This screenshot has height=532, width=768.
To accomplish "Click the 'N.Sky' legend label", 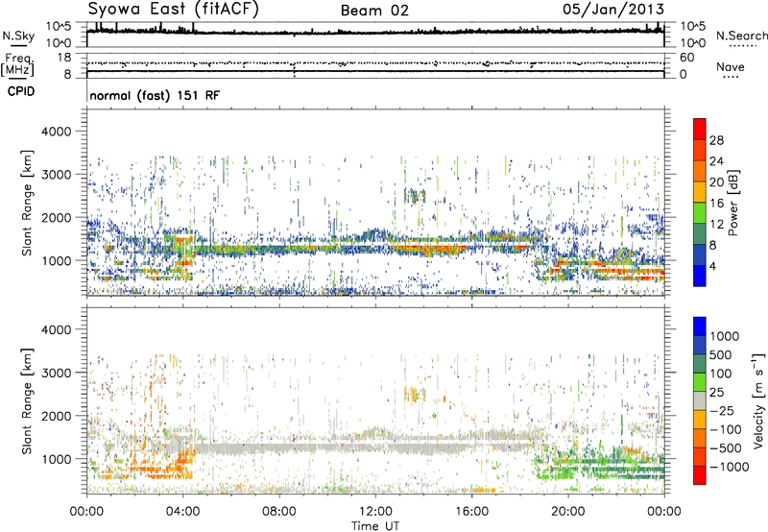I will (18, 36).
